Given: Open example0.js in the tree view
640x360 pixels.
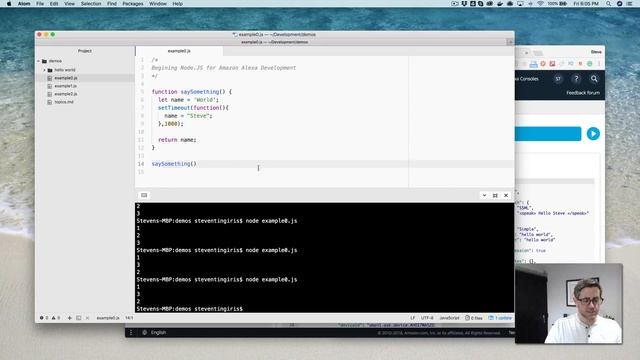Looking at the screenshot, I should point(65,78).
